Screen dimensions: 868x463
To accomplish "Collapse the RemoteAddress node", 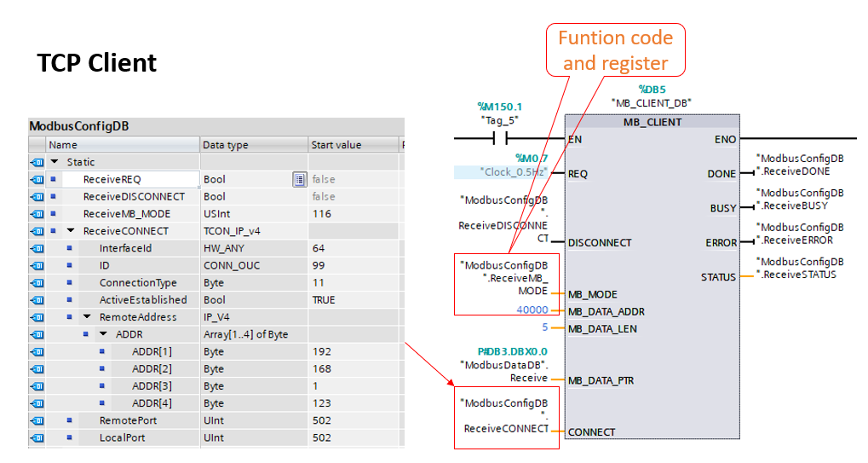I will coord(87,317).
